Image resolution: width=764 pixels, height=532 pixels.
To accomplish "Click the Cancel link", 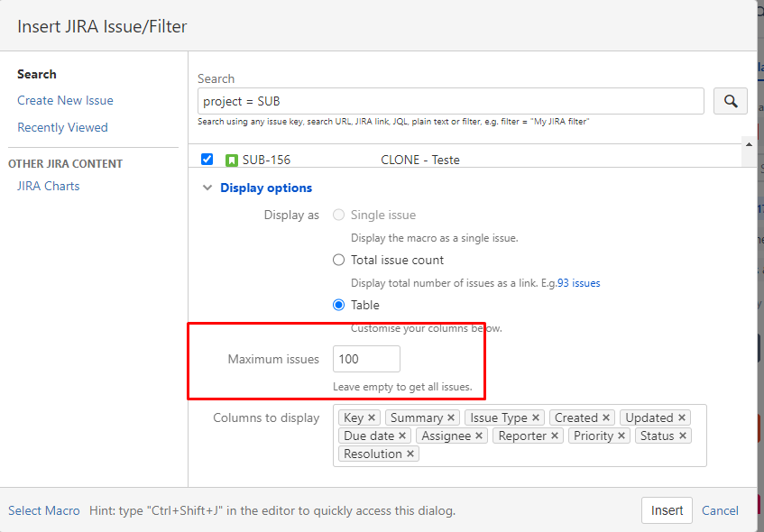I will pos(720,510).
